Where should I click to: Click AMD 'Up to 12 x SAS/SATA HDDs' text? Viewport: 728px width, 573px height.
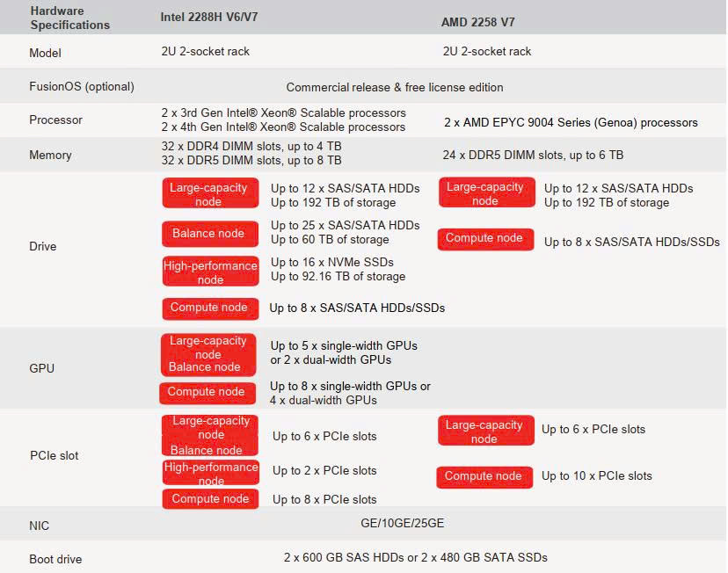point(618,188)
